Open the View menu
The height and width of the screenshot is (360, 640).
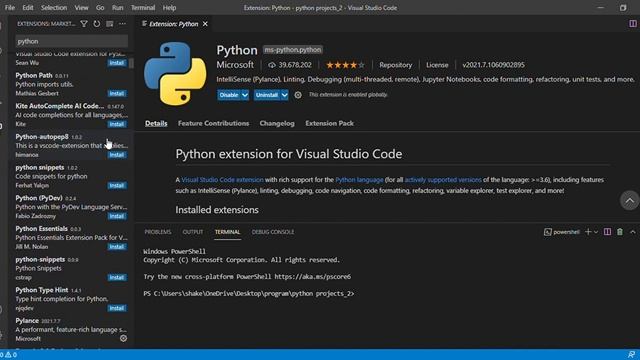81,8
